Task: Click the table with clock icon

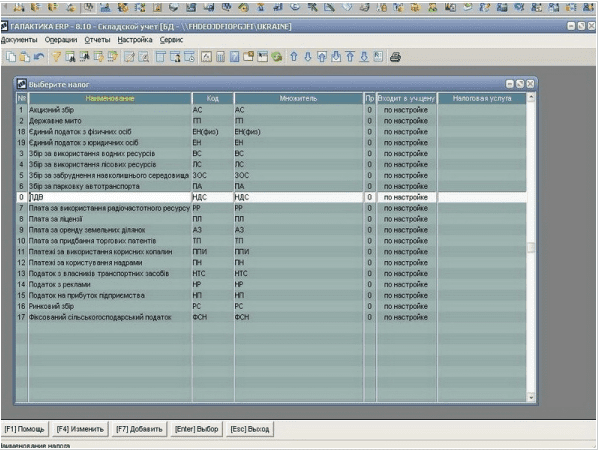Action: coord(189,57)
